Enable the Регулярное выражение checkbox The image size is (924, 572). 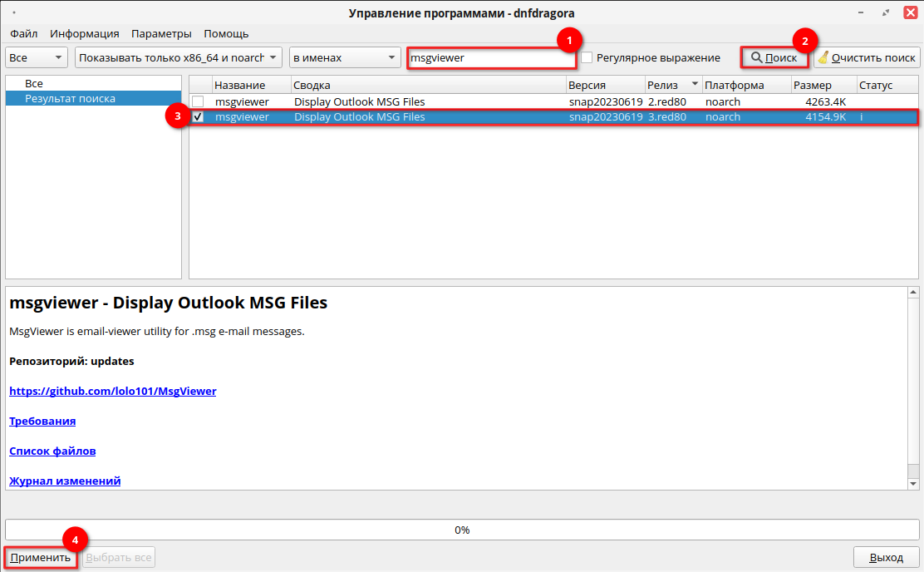[587, 58]
